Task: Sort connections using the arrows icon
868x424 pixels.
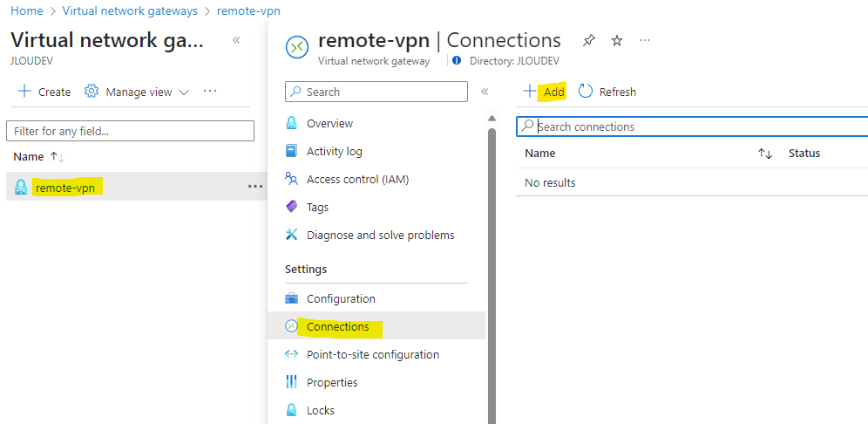Action: tap(765, 154)
